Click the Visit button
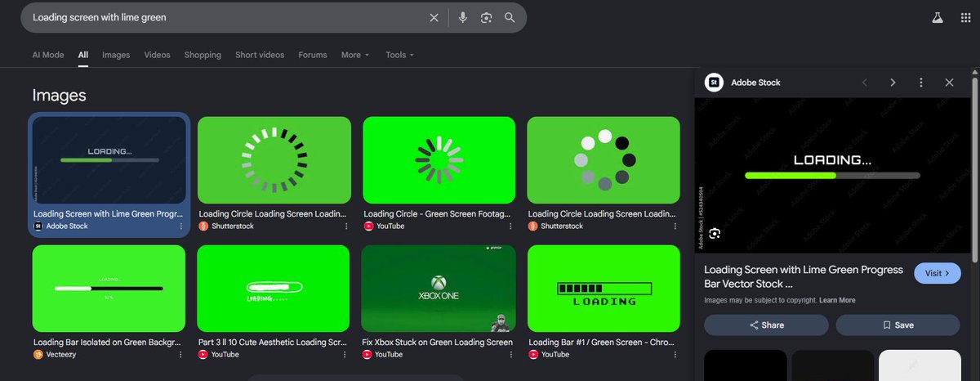Viewport: 980px width, 381px height. pos(938,273)
